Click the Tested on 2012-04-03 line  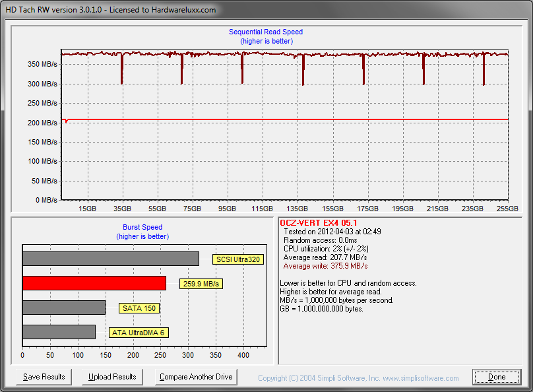(332, 232)
